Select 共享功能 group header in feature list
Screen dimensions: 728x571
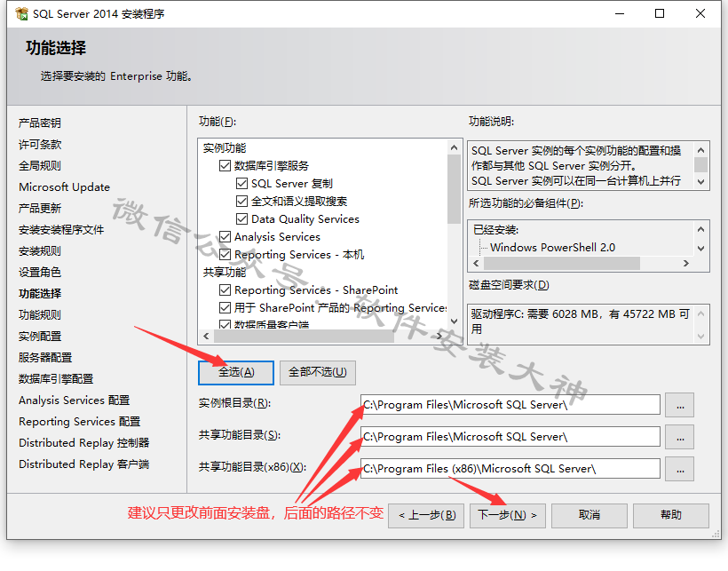(x=225, y=273)
